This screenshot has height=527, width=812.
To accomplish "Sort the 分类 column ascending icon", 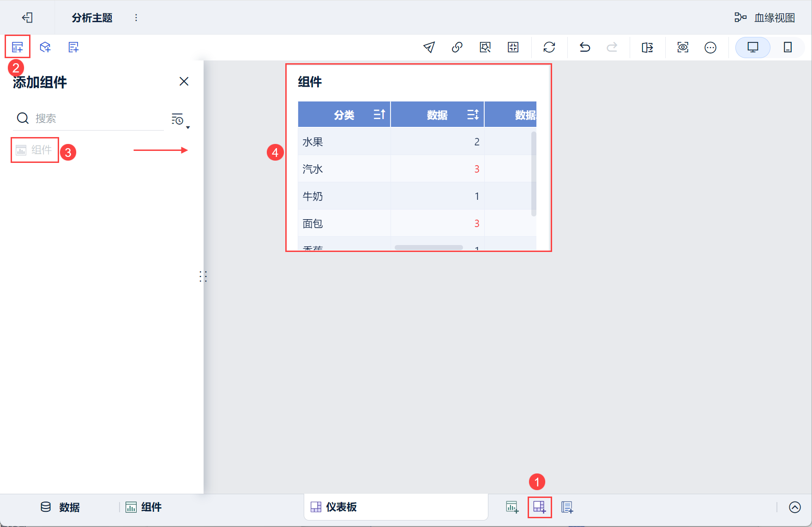I will pos(379,114).
